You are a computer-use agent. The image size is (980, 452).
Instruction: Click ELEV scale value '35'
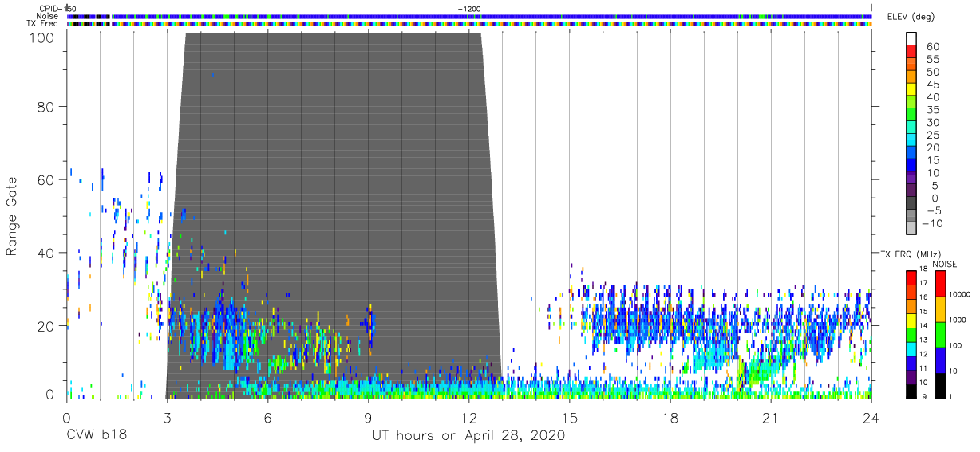point(932,110)
